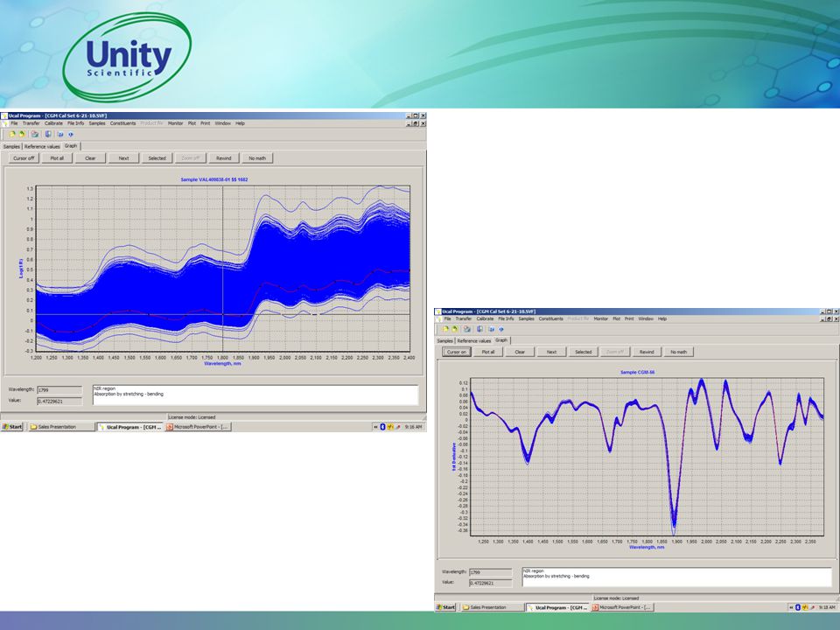Open the Window menu in Log(1/R) window
840x630 pixels.
click(x=223, y=123)
